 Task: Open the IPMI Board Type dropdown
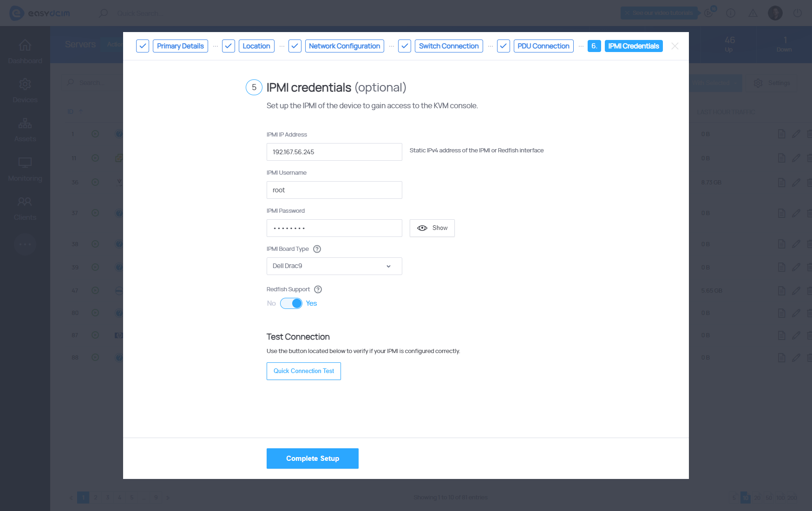pos(334,266)
